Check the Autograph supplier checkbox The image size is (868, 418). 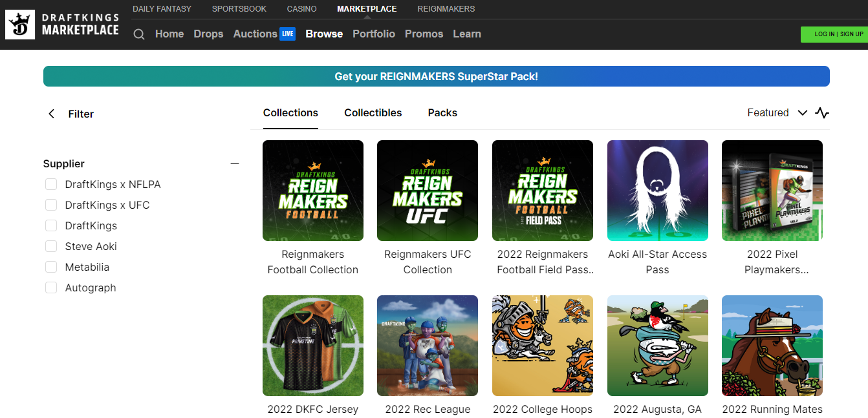pos(51,288)
